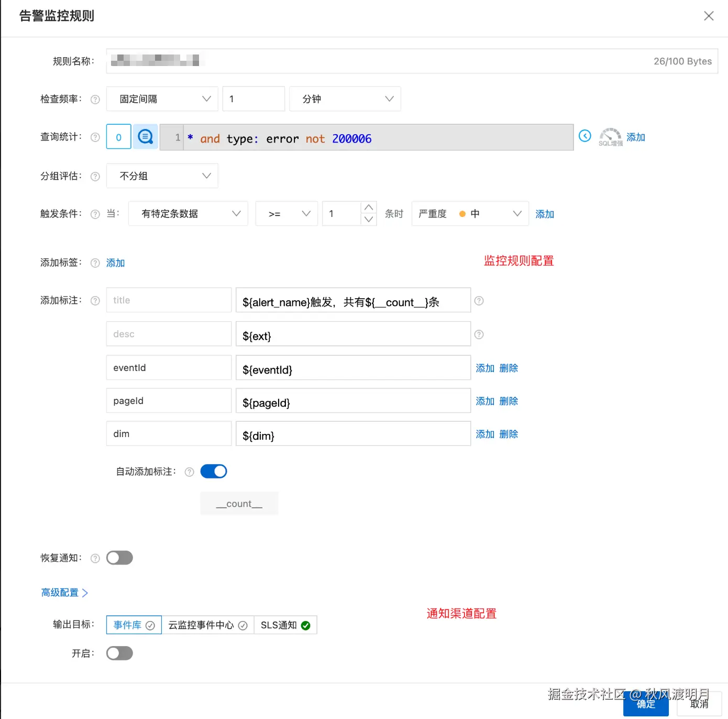Open the 严重度 中 severity dropdown
Viewport: 728px width, 719px height.
(x=470, y=213)
